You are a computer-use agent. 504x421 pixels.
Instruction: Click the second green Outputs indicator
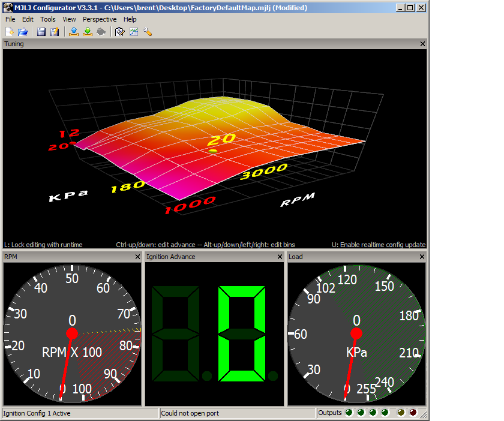click(x=361, y=413)
